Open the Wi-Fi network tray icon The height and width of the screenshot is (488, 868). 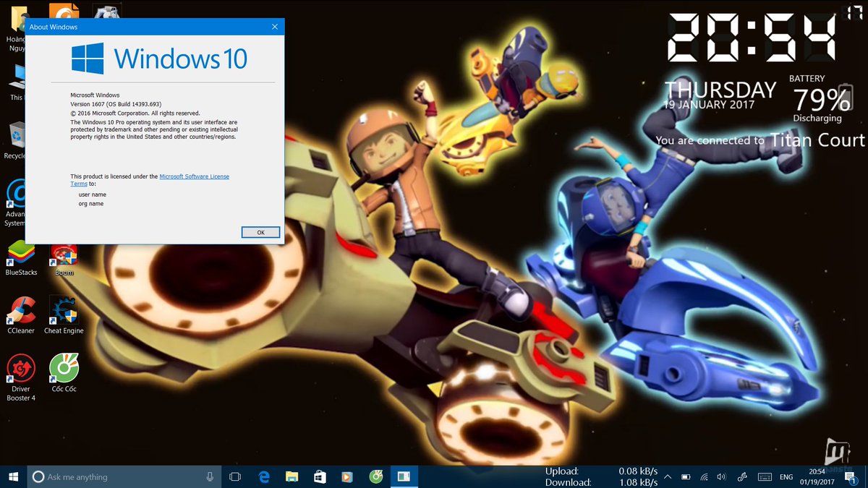(x=704, y=477)
